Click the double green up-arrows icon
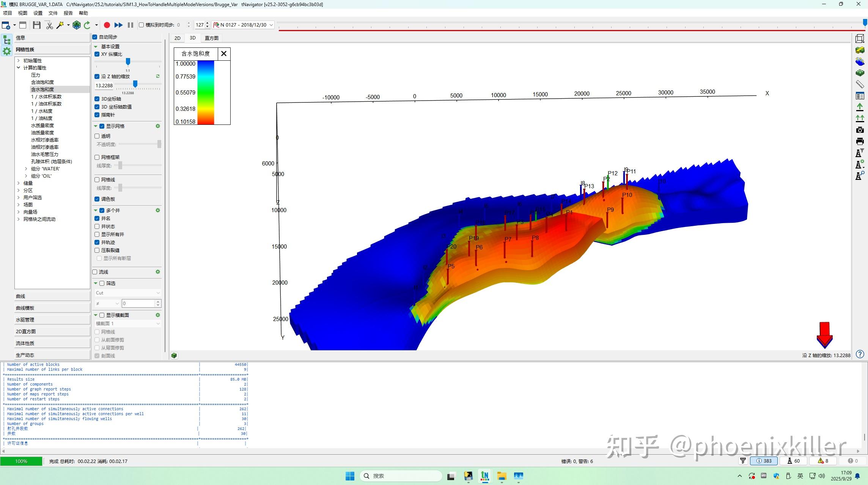The width and height of the screenshot is (868, 485). (860, 118)
